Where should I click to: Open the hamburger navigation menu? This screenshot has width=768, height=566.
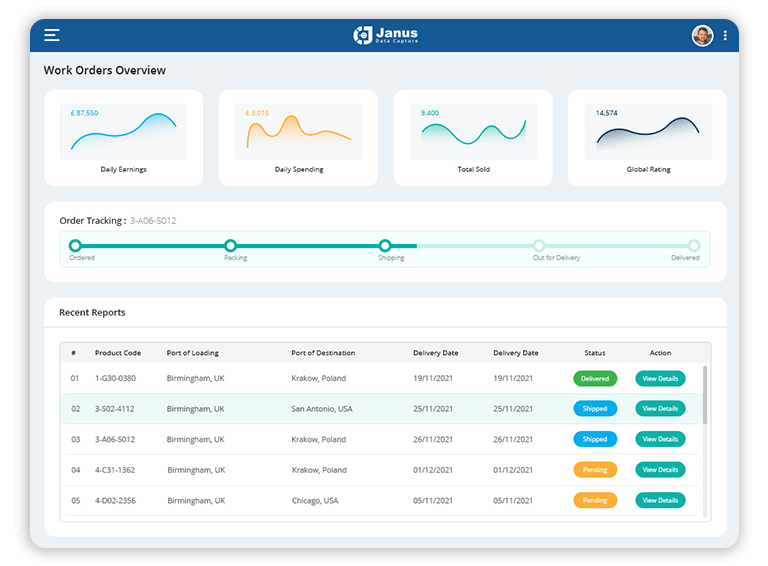coord(52,35)
